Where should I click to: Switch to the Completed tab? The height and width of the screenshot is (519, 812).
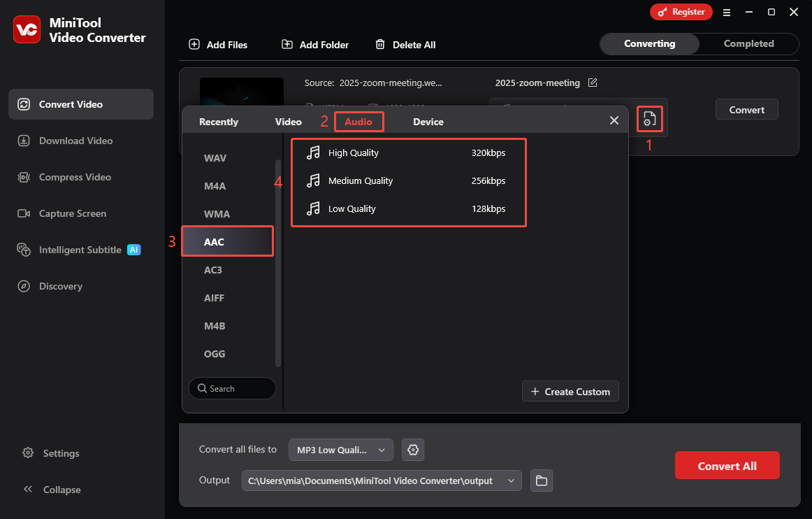(748, 43)
